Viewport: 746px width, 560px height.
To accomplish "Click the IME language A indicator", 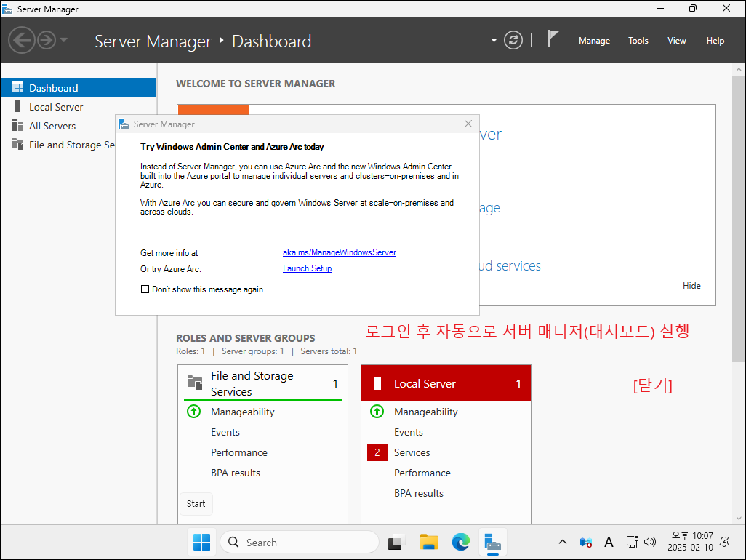I will [x=609, y=542].
